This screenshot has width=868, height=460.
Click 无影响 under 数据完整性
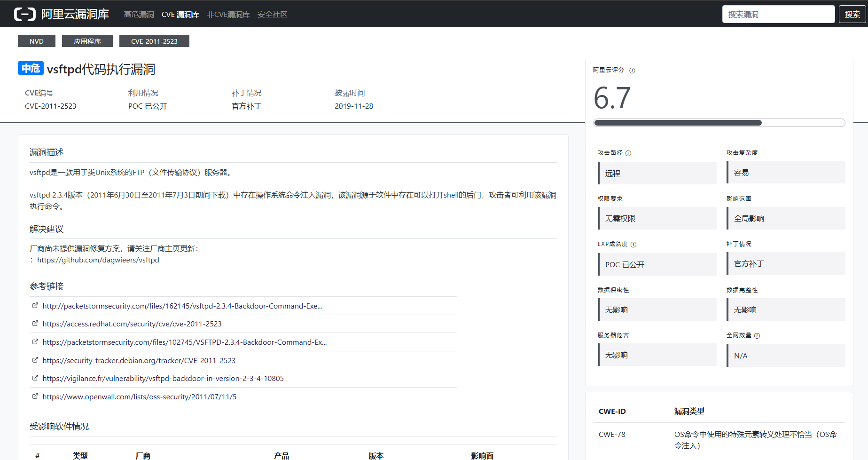786,309
